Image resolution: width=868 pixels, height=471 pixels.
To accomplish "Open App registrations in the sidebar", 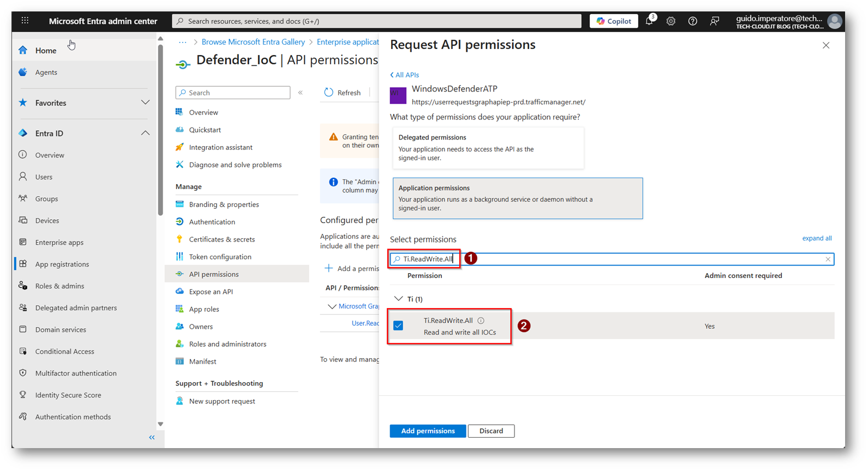I will (62, 264).
